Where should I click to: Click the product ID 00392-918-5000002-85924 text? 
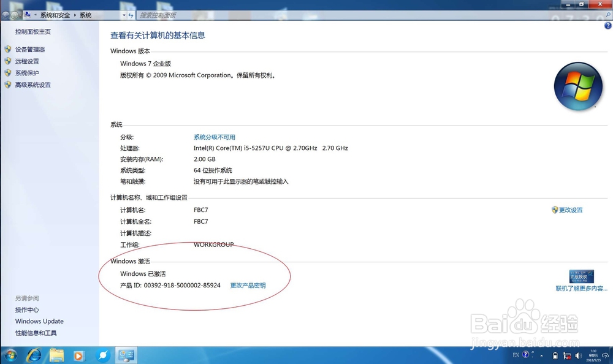tap(182, 285)
